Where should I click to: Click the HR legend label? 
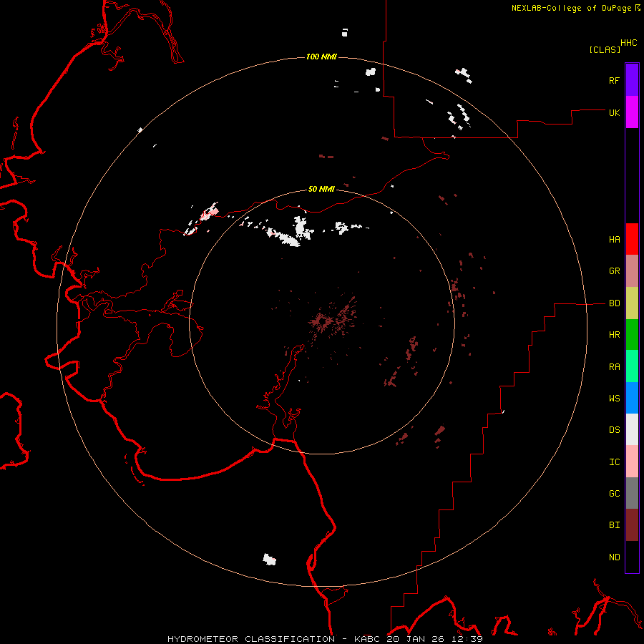614,335
